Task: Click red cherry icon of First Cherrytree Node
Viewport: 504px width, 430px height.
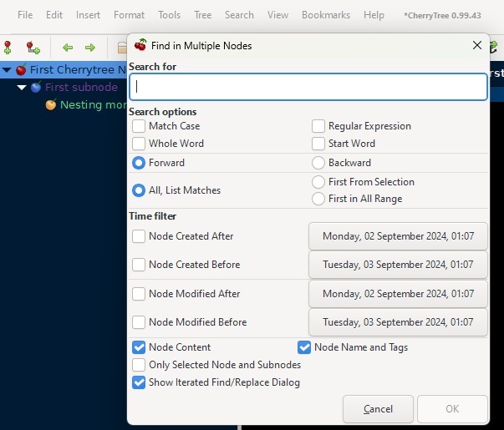Action: pos(21,70)
